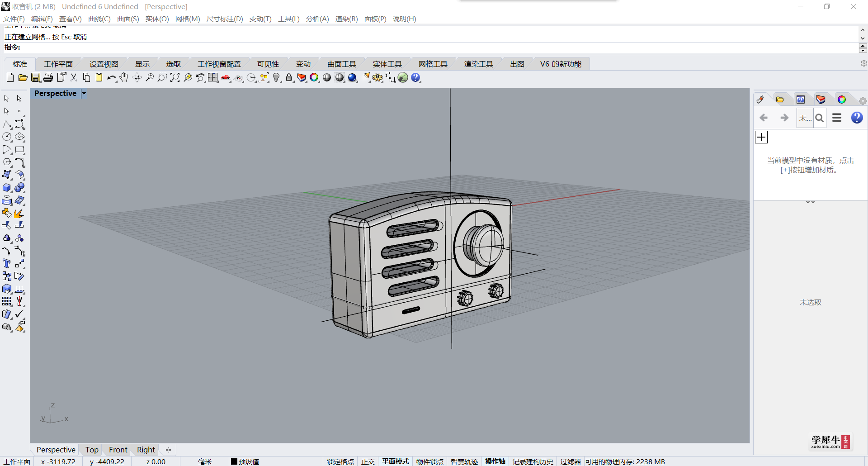Switch to the Right viewport tab

coord(146,450)
